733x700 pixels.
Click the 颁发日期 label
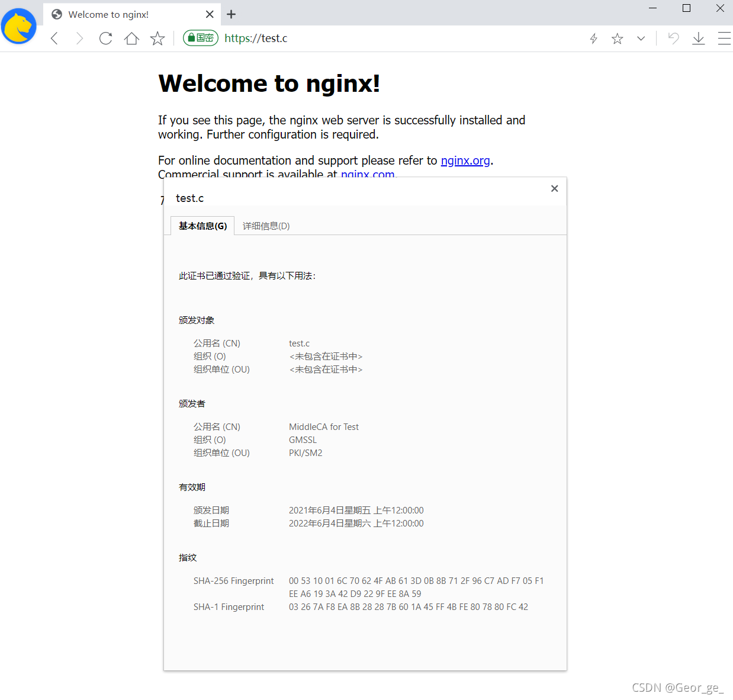(211, 510)
